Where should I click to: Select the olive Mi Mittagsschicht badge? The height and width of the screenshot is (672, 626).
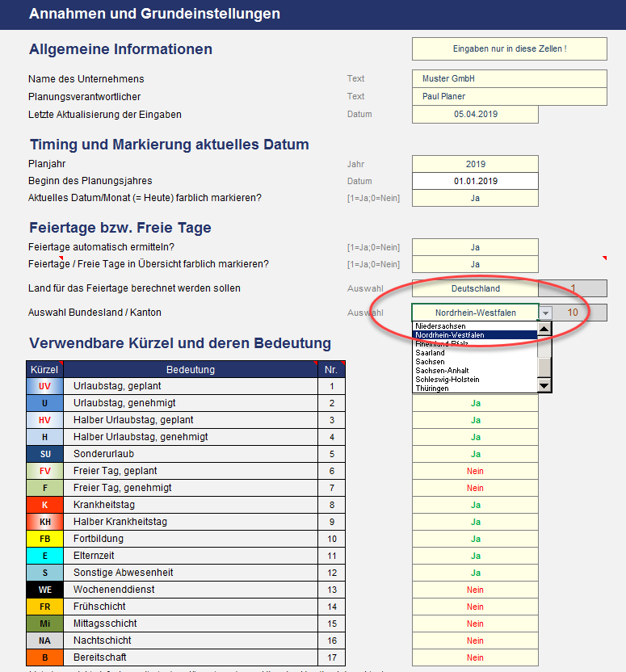(44, 624)
